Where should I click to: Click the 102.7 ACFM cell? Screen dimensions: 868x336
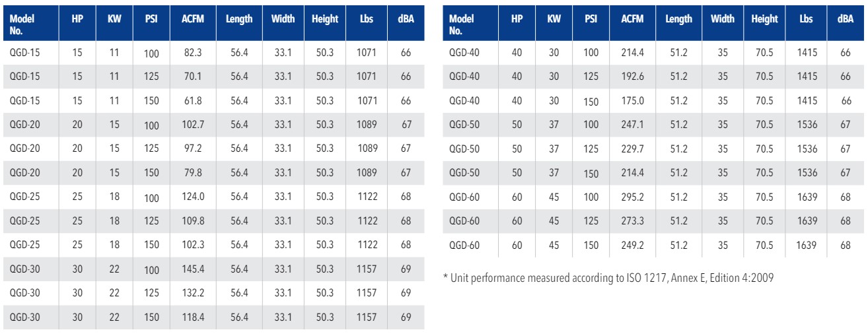coord(192,125)
